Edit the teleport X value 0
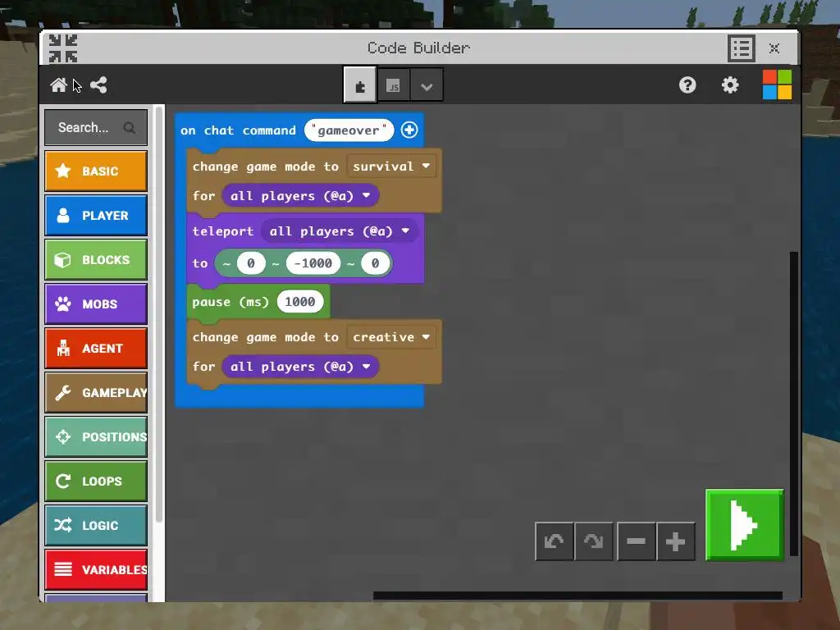840x630 pixels. tap(251, 263)
